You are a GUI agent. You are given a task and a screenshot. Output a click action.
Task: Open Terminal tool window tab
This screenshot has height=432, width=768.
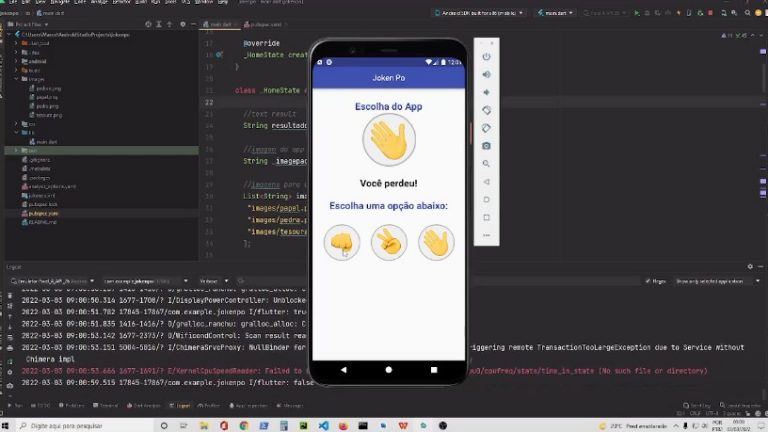(106, 406)
